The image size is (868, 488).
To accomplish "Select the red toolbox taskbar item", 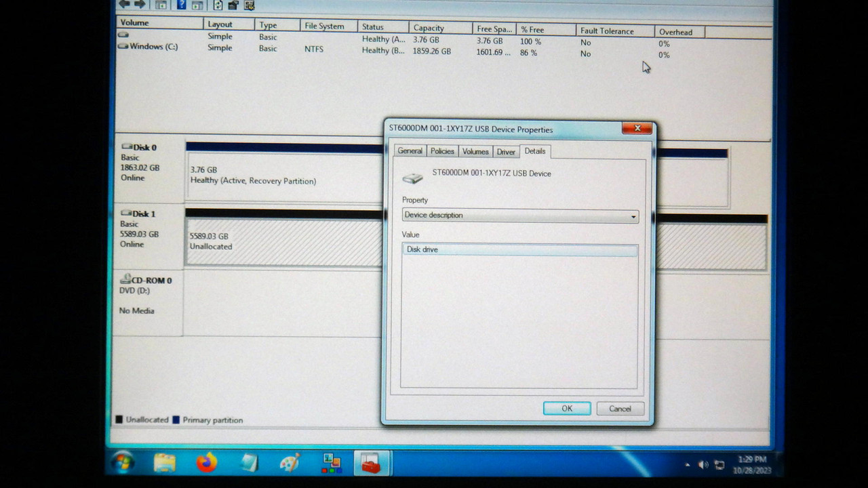I will pos(371,464).
